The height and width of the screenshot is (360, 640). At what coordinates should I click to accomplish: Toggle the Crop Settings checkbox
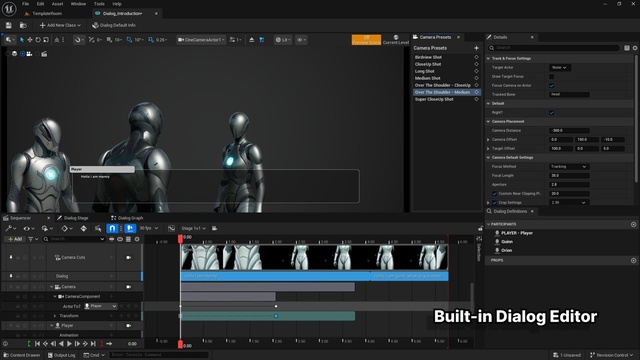click(x=494, y=202)
